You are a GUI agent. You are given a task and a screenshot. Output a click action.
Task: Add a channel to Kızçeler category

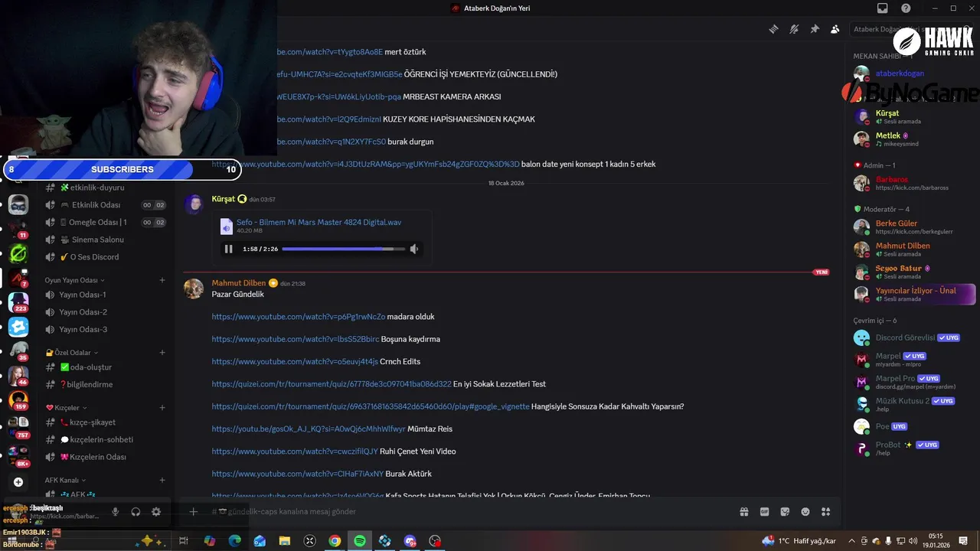coord(162,408)
